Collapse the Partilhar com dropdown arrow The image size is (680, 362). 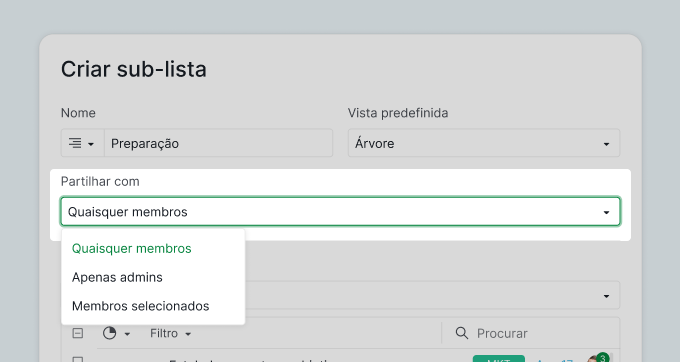(x=606, y=212)
